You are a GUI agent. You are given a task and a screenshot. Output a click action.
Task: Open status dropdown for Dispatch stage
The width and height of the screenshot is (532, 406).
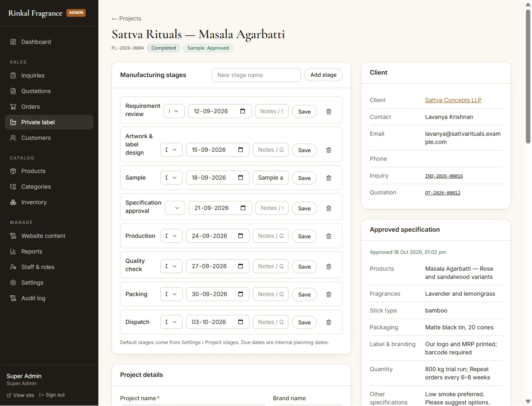pyautogui.click(x=171, y=322)
